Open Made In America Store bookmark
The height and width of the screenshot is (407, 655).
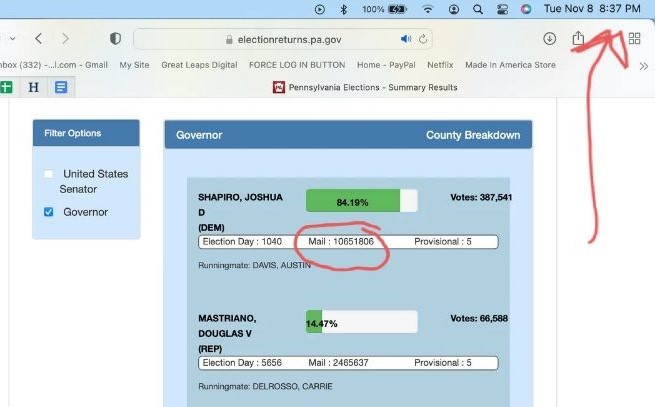510,65
